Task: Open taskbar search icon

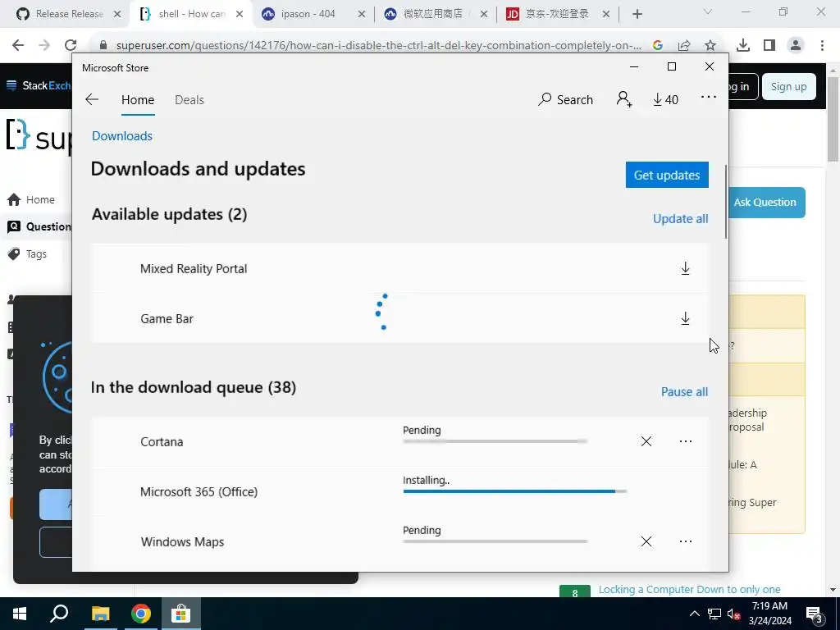Action: (59, 614)
